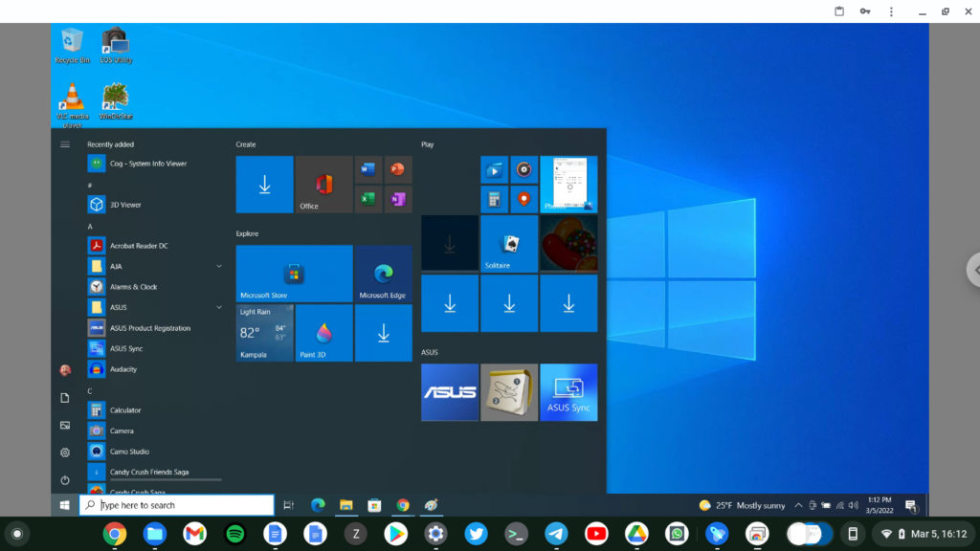Viewport: 980px width, 551px height.
Task: Open Edge from the Windows taskbar
Action: 318,505
